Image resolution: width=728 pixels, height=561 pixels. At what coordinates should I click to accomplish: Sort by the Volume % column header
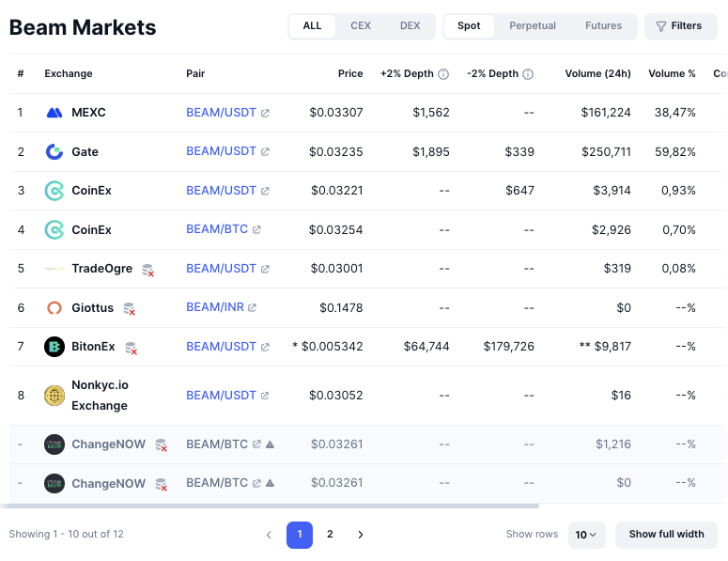coord(672,74)
